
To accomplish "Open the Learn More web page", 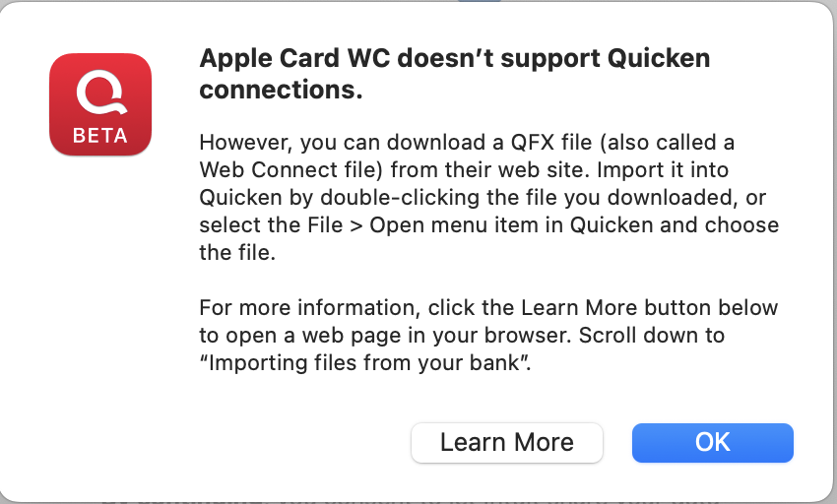I will pos(506,443).
